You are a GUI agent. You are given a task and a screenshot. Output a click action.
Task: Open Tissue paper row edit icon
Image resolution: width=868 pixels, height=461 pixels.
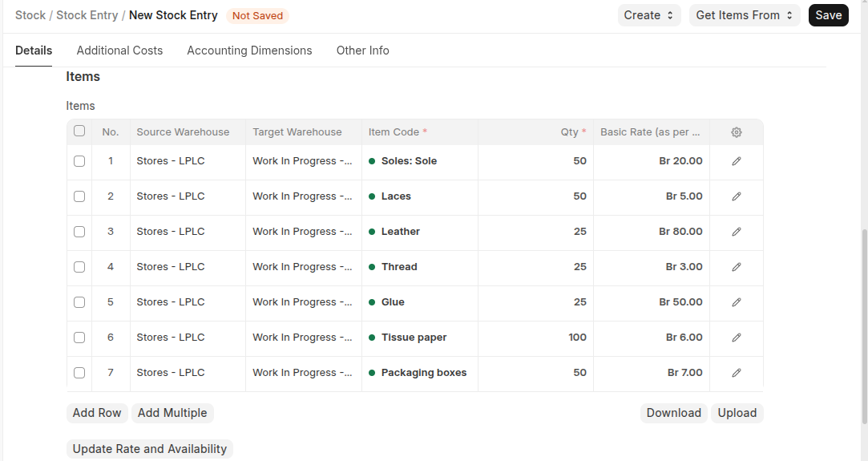coord(737,338)
